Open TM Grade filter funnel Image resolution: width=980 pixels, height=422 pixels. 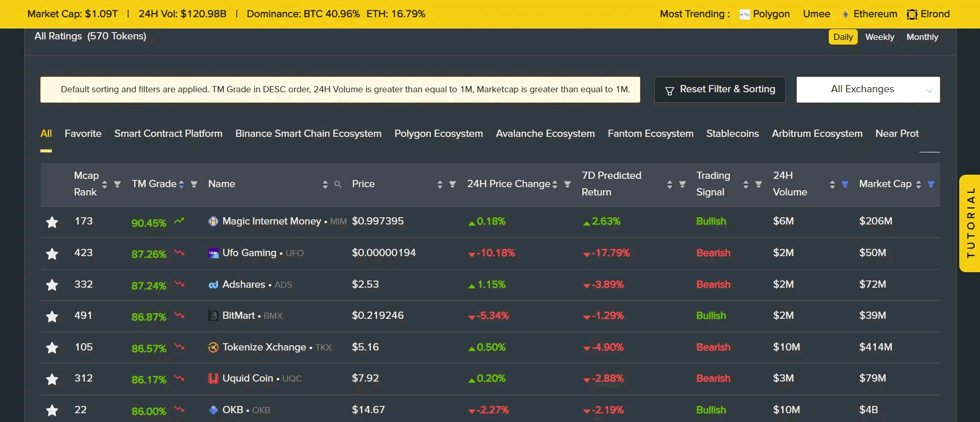(x=194, y=185)
